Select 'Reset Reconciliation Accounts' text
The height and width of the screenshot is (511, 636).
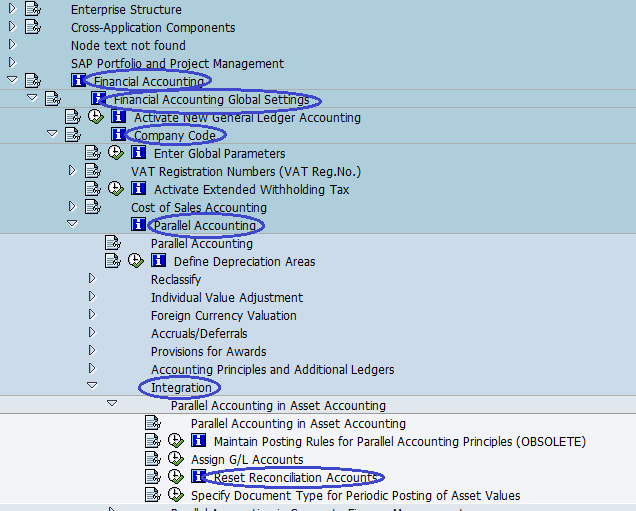click(x=296, y=478)
